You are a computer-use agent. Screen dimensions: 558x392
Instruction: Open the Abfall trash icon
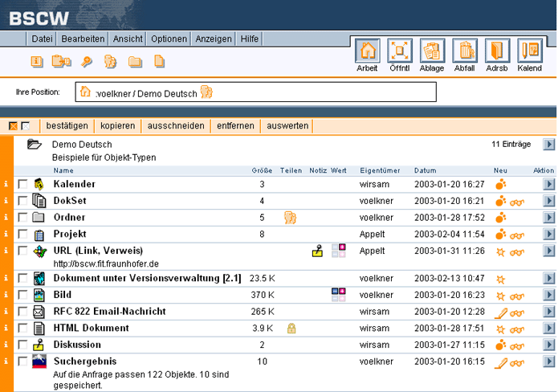click(464, 52)
